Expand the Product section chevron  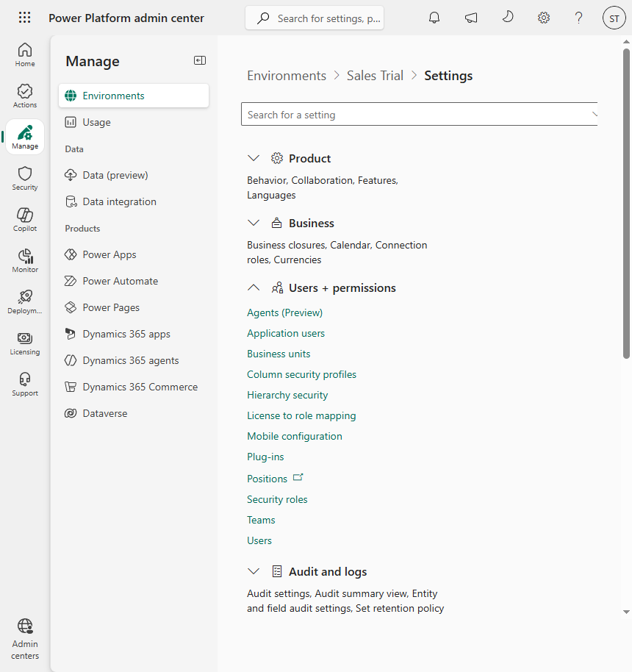[254, 158]
